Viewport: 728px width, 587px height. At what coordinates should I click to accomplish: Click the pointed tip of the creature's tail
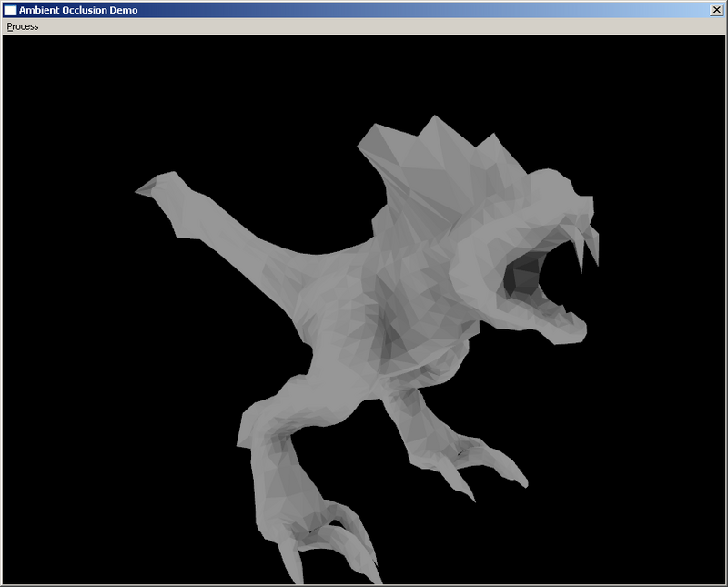point(143,189)
